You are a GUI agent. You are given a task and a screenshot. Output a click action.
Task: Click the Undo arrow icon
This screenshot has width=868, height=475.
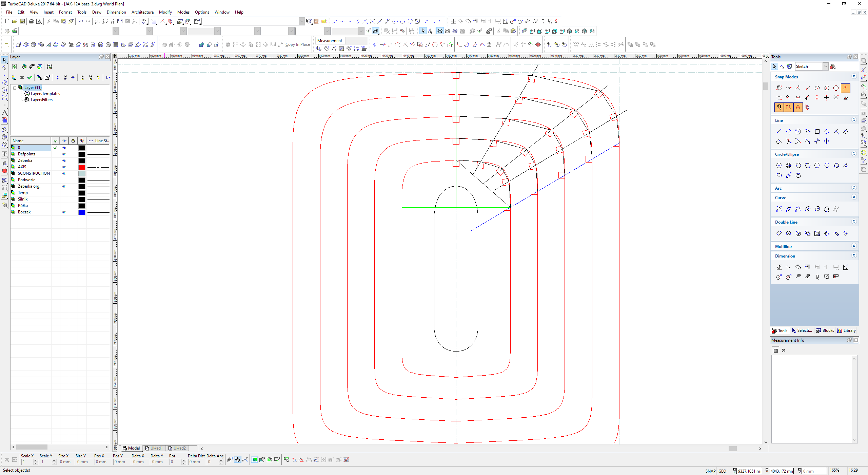(80, 21)
